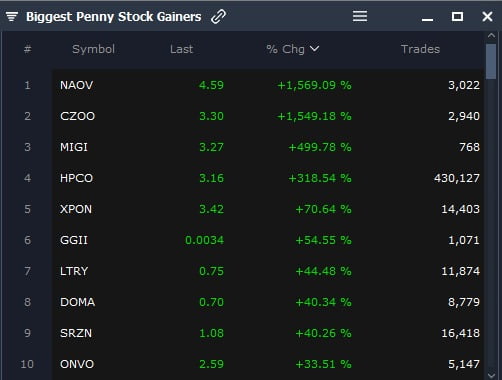502x380 pixels.
Task: Click the link chain icon in title bar
Action: point(219,17)
